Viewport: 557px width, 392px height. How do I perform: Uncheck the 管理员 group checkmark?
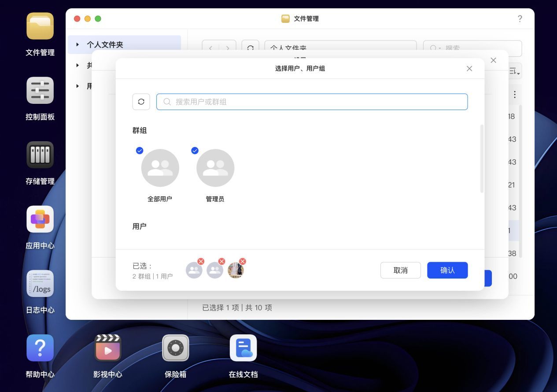pos(195,150)
